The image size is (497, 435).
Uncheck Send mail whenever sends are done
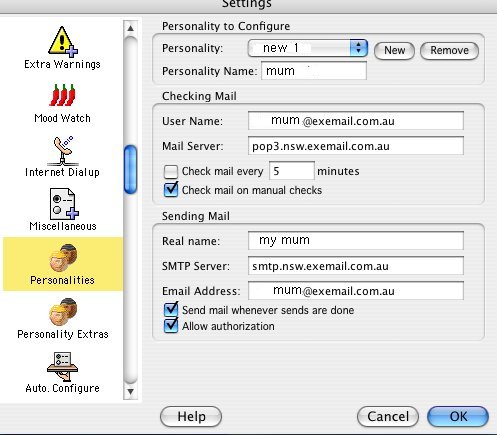coord(171,309)
